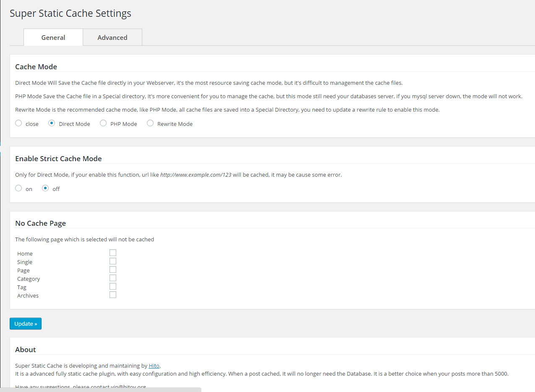Turn strict cache mode on
The height and width of the screenshot is (392, 535).
(18, 188)
